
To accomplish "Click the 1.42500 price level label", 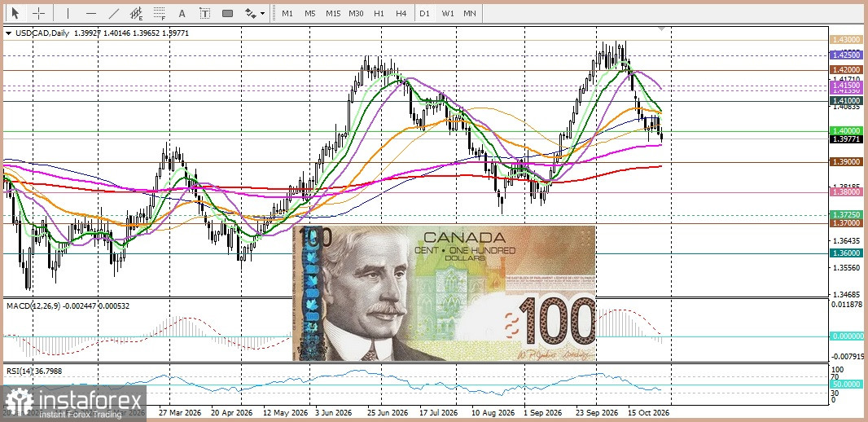I will click(x=846, y=55).
